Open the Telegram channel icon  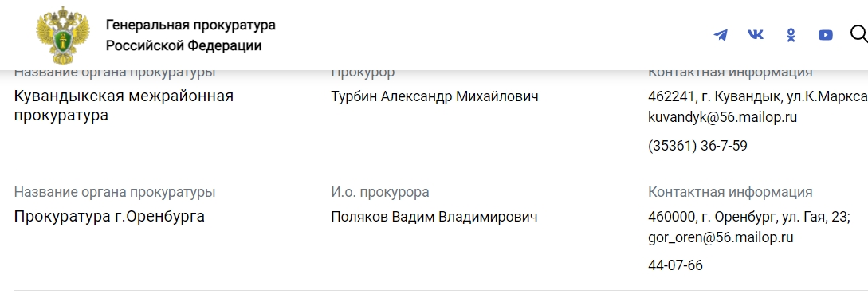pyautogui.click(x=721, y=35)
